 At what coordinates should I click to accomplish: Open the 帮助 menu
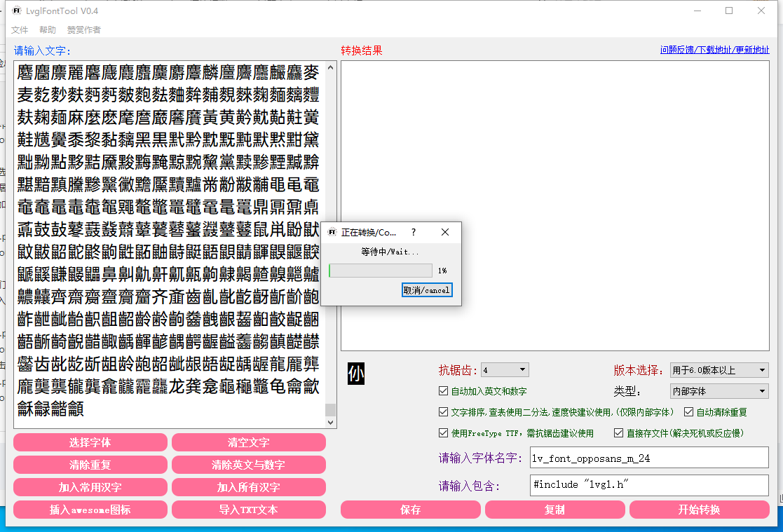point(48,30)
